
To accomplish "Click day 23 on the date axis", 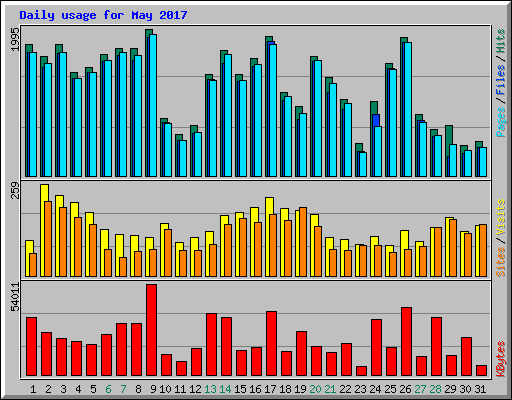I will coord(360,389).
